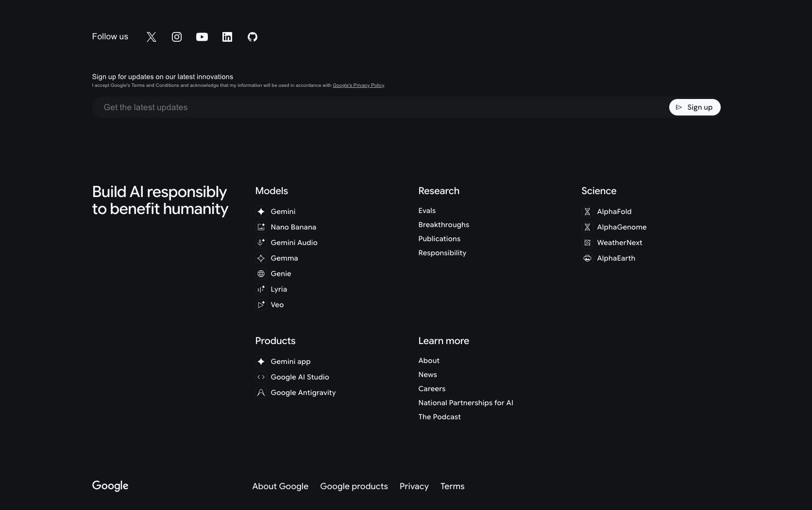Go to the Evals research page
812x510 pixels.
click(427, 211)
